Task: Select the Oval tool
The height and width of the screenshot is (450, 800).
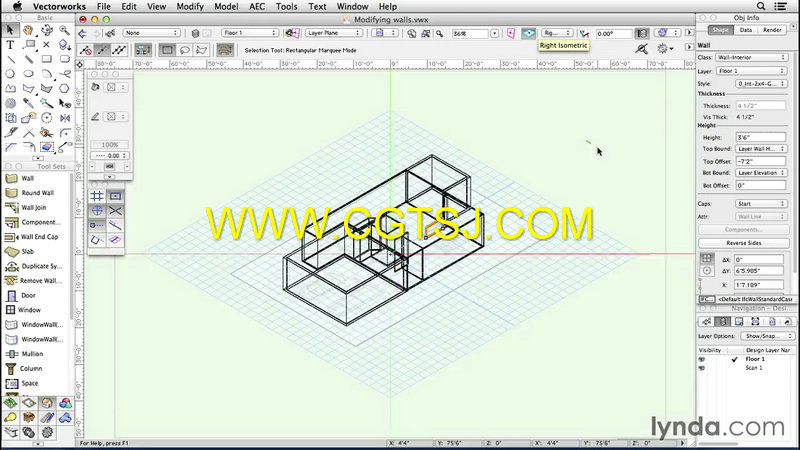Action: point(28,74)
